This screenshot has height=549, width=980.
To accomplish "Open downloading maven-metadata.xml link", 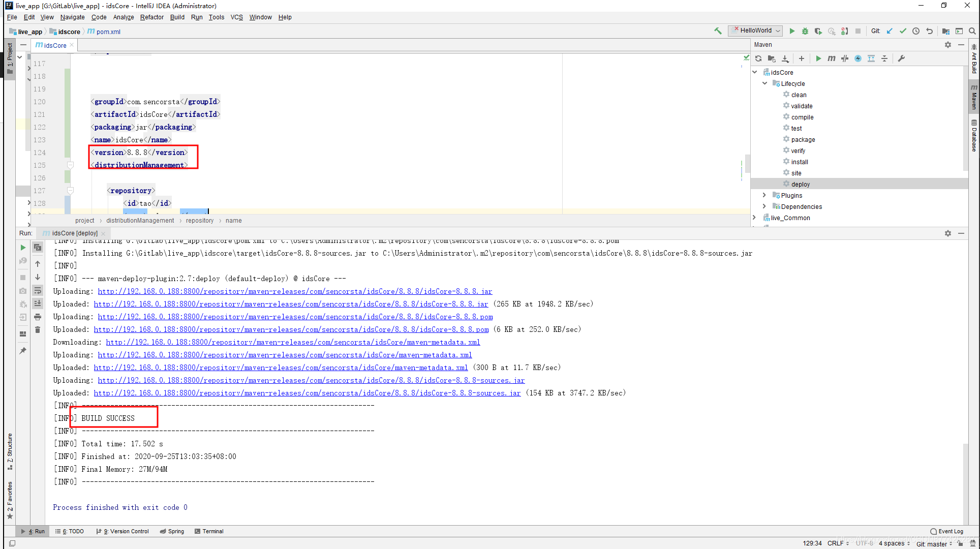I will (293, 342).
